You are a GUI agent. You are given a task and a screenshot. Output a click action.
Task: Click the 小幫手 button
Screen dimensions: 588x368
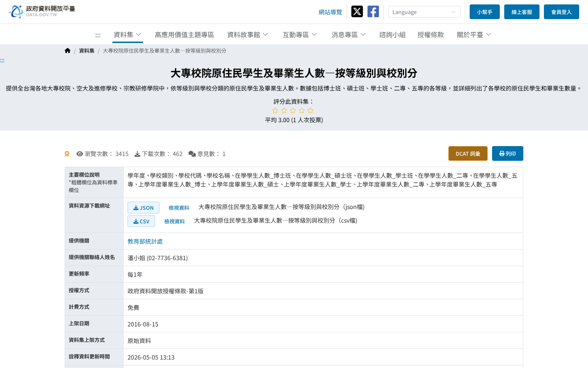tap(485, 12)
